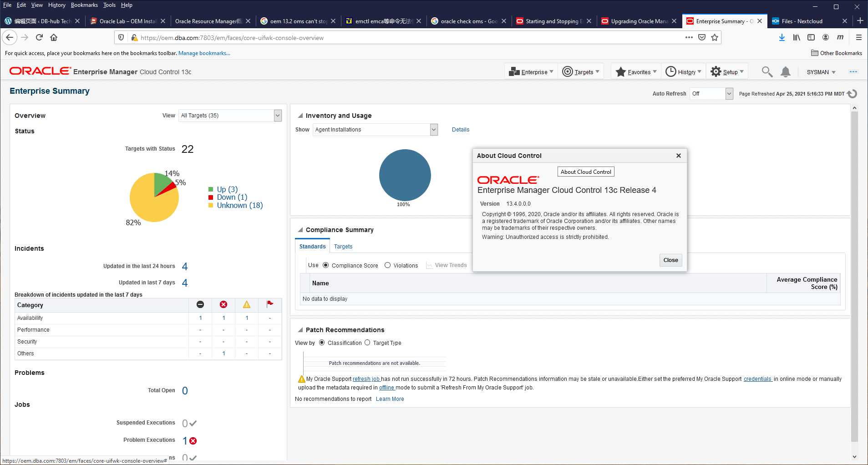Open the Firefox File menu
The height and width of the screenshot is (465, 868).
tap(7, 5)
